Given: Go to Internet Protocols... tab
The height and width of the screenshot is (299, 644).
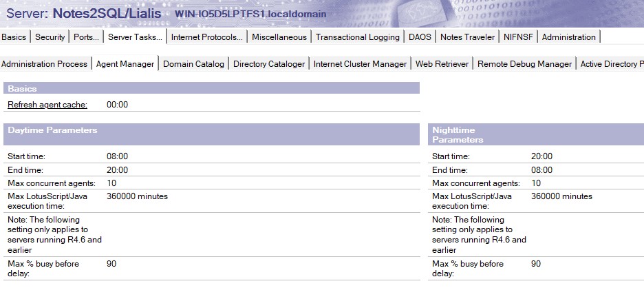Looking at the screenshot, I should point(206,37).
